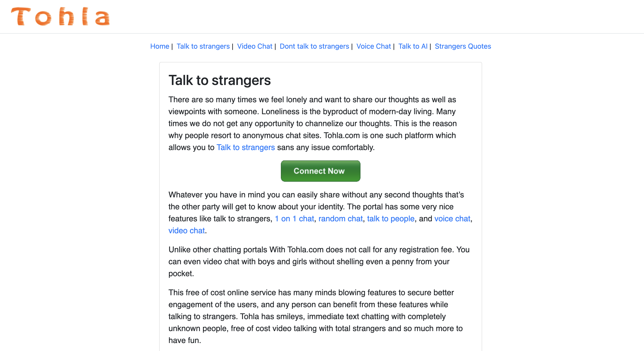Follow the voice chat link in paragraph
The height and width of the screenshot is (351, 644).
coord(452,219)
